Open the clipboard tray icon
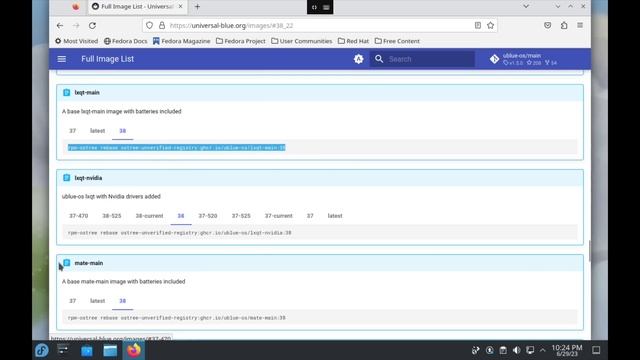The width and height of the screenshot is (640, 360). click(503, 350)
